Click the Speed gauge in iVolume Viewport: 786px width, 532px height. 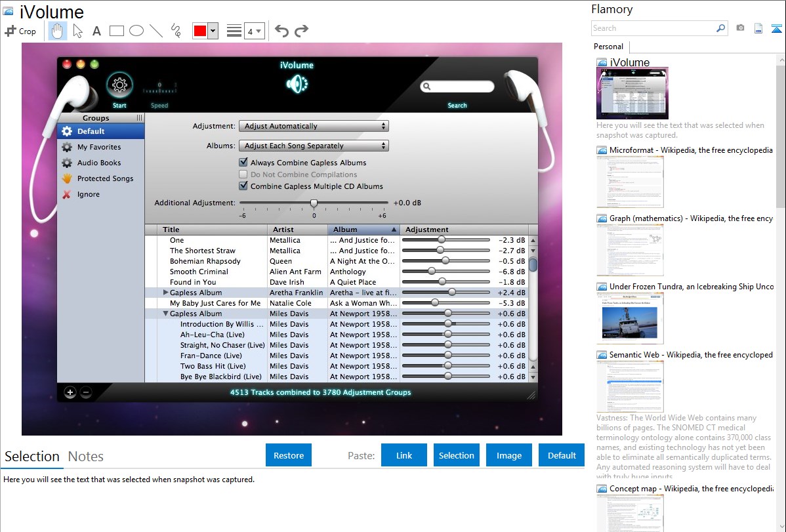pyautogui.click(x=159, y=89)
